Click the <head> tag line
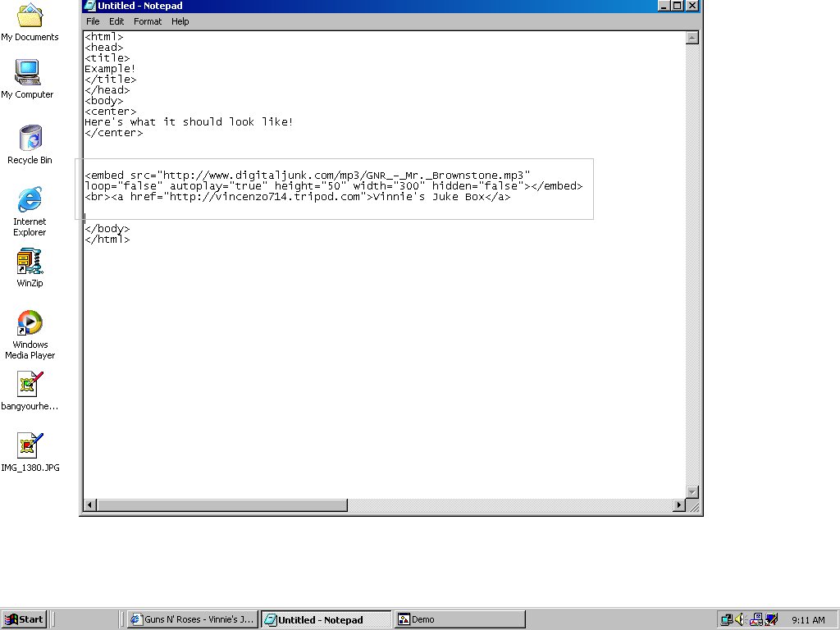The height and width of the screenshot is (630, 840). point(104,48)
